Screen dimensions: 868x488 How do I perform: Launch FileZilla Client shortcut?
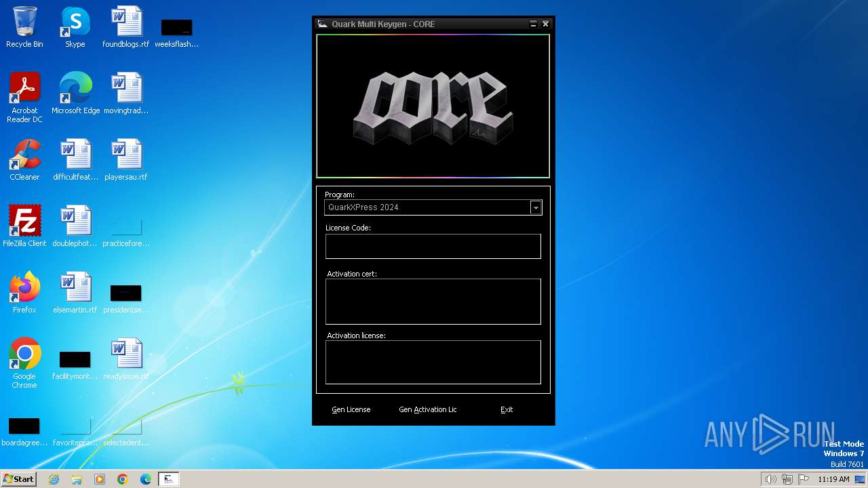[24, 227]
